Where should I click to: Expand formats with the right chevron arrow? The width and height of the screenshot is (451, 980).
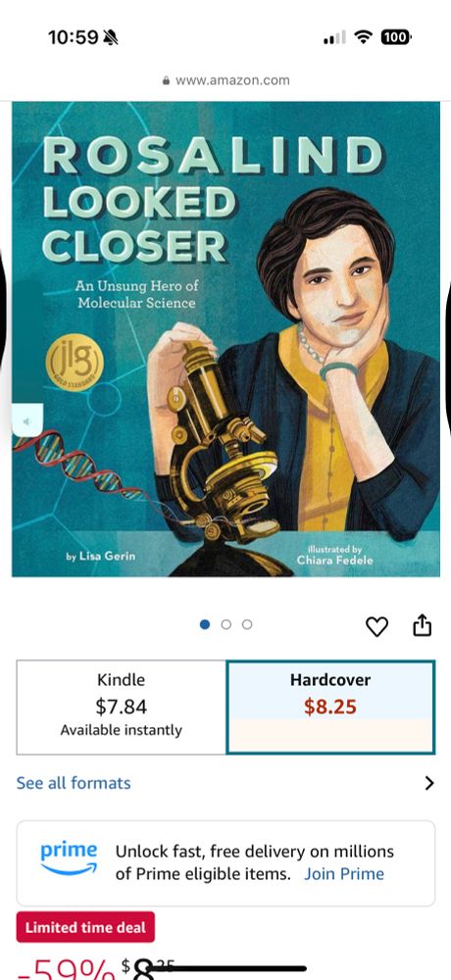tap(429, 783)
